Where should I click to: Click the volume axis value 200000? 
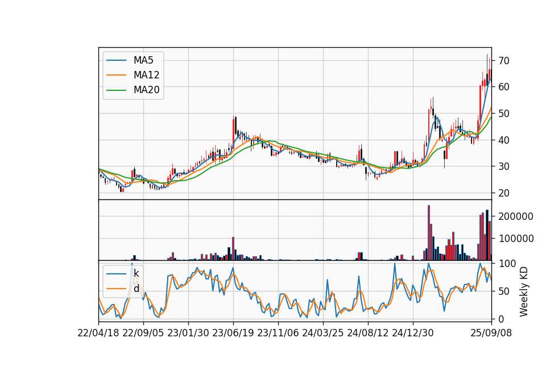tap(516, 216)
